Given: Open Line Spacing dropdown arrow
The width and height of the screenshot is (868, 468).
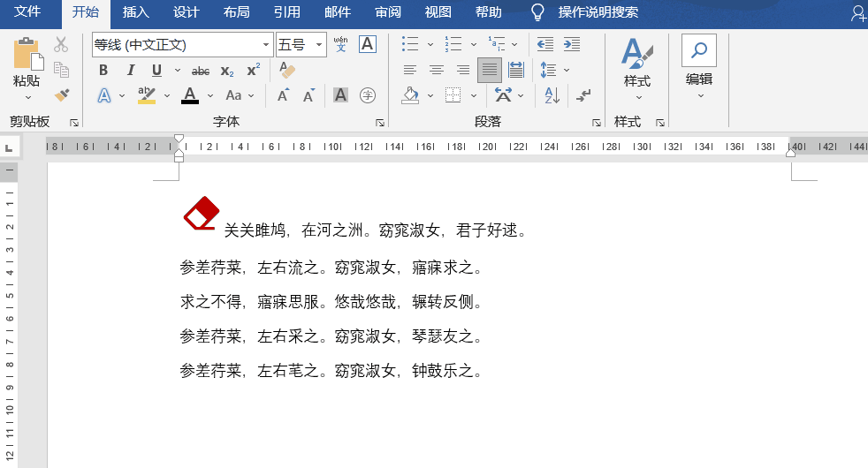Looking at the screenshot, I should tap(567, 70).
